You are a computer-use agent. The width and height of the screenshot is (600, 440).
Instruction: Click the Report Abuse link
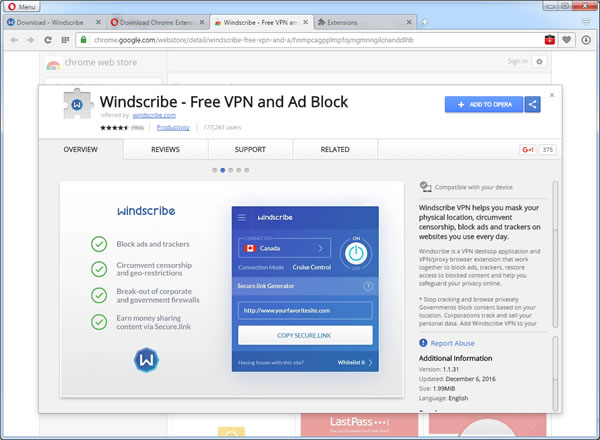[x=452, y=343]
